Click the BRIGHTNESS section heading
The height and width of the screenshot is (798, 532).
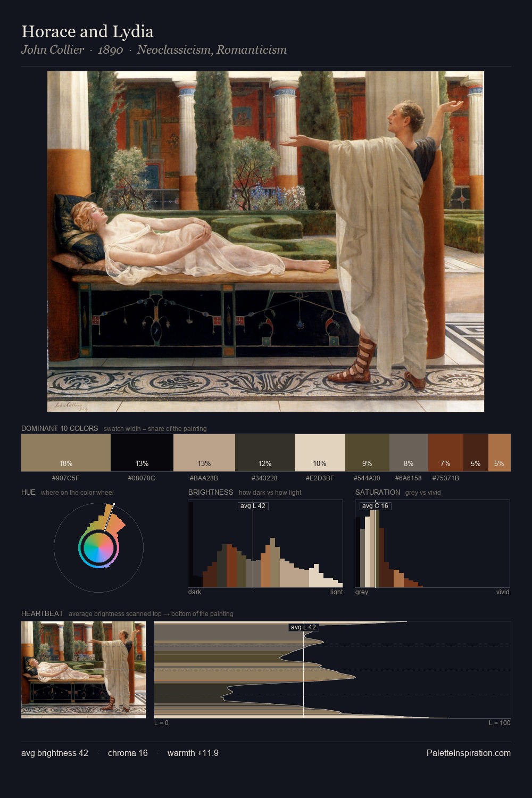(211, 492)
